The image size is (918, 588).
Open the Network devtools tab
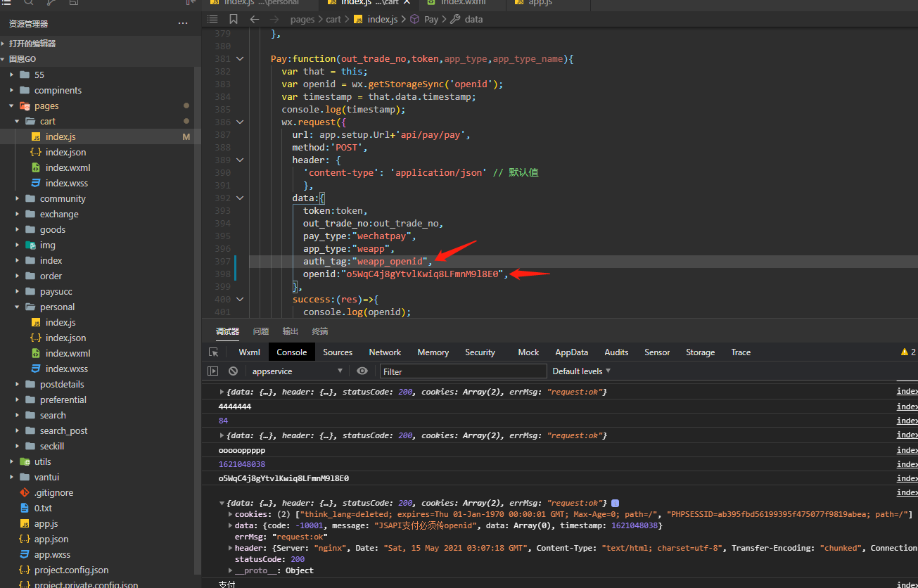tap(385, 352)
